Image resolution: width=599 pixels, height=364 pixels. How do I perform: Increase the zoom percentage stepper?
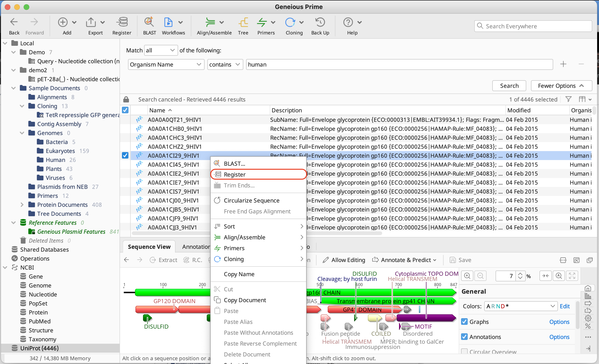(x=520, y=274)
